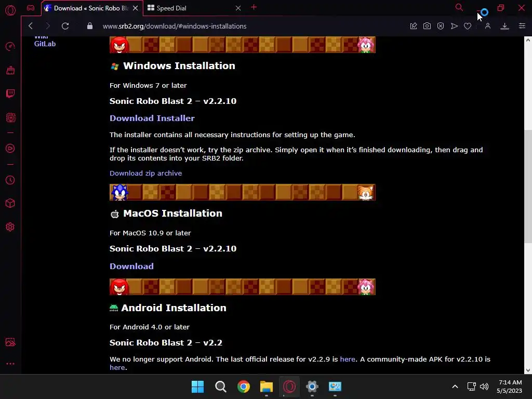
Task: Click the MacOS Installation heading
Action: (x=172, y=213)
